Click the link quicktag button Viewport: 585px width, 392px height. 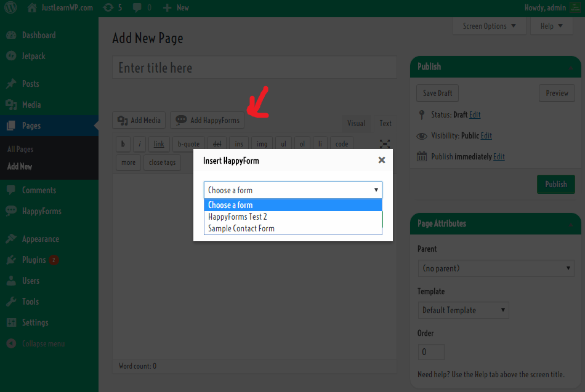(159, 144)
